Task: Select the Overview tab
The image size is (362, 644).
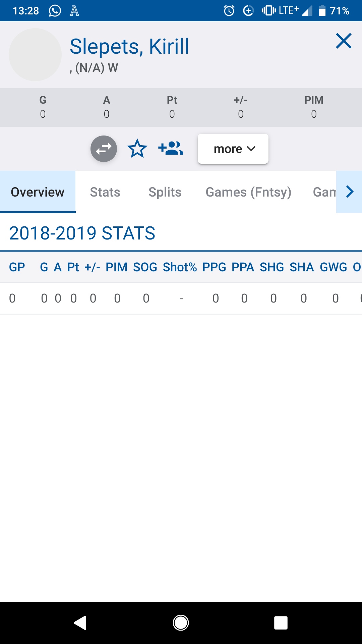Action: pos(38,192)
